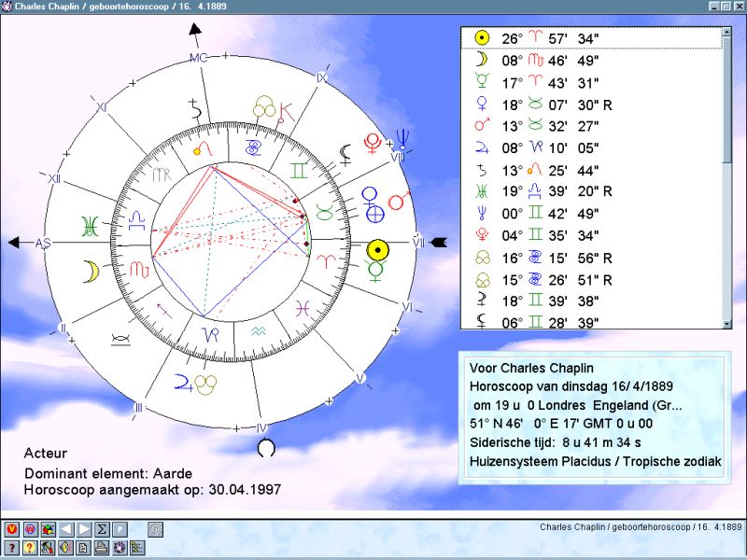This screenshot has width=747, height=560.
Task: Click the MC label on the chart
Action: [199, 58]
